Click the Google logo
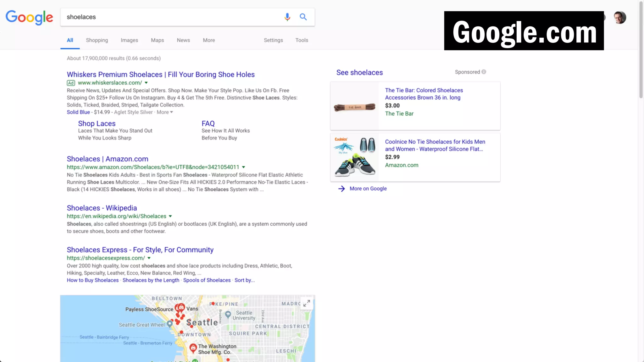 coord(29,17)
